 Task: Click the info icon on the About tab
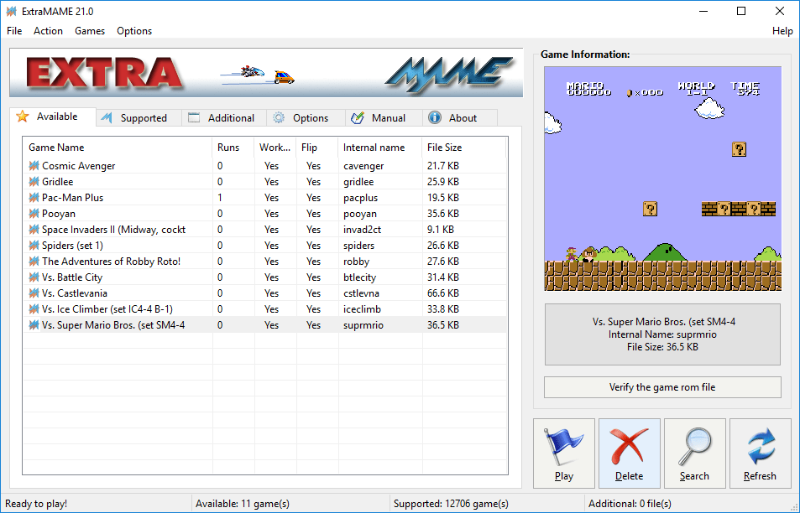click(x=435, y=118)
